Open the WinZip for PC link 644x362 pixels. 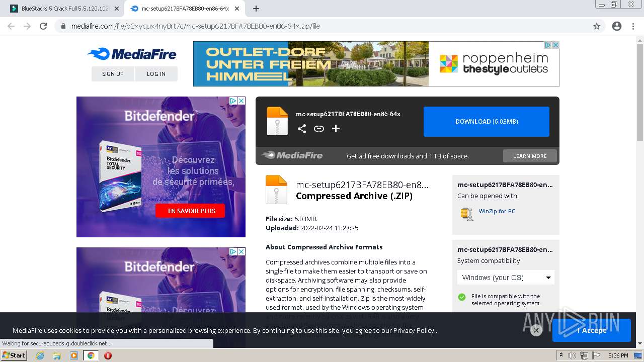pyautogui.click(x=497, y=211)
